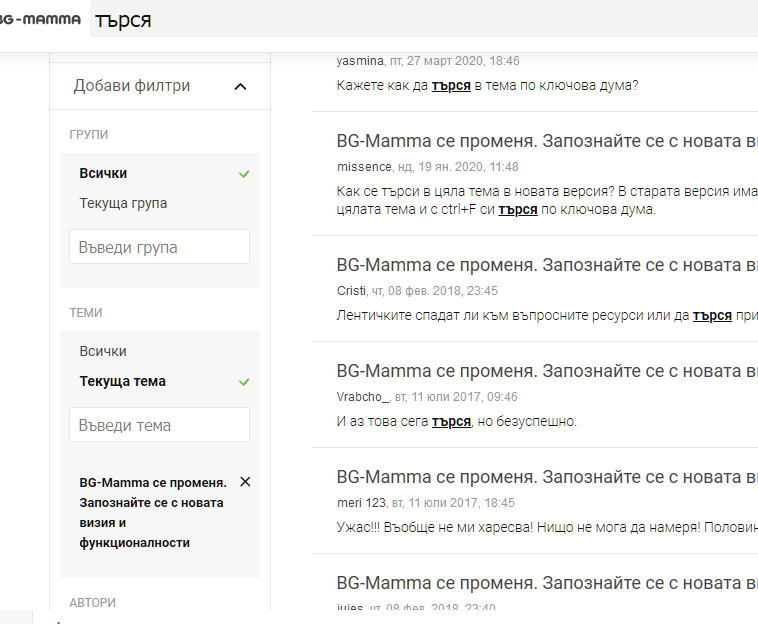Open the author meri 123's profile
758x624 pixels.
363,503
